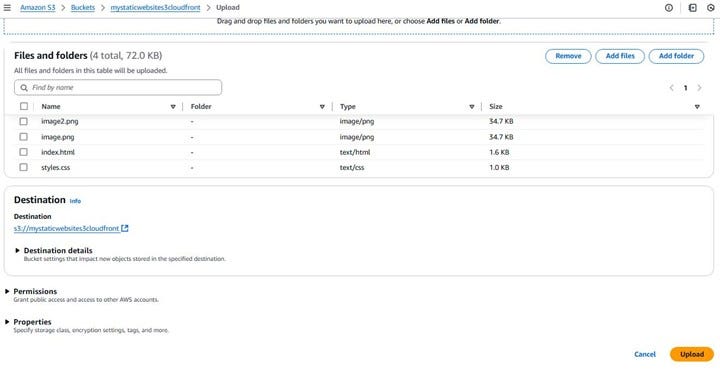Click the Add files button

tap(620, 56)
